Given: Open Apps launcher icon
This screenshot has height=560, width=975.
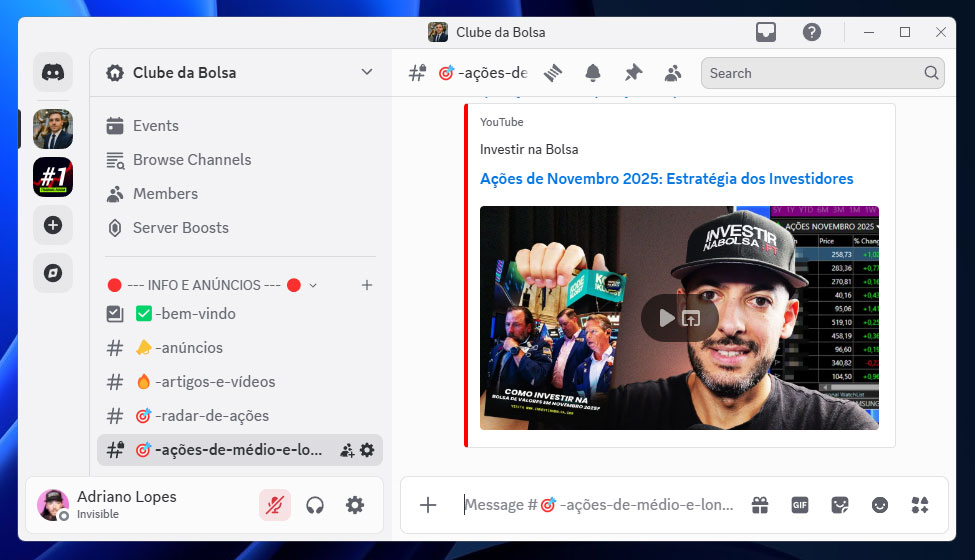Looking at the screenshot, I should click(x=920, y=505).
